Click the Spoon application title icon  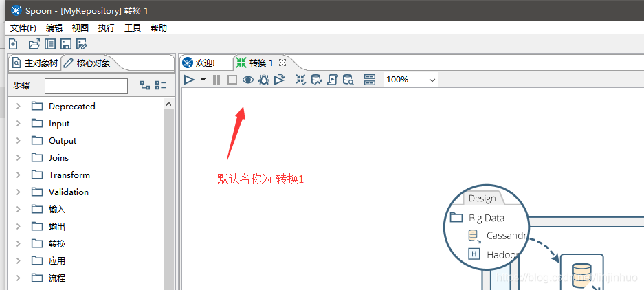tap(15, 11)
